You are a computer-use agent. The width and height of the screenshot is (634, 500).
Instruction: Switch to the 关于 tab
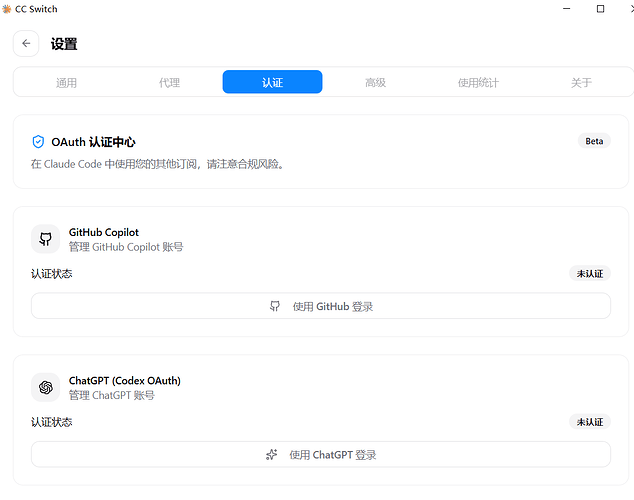[x=581, y=82]
